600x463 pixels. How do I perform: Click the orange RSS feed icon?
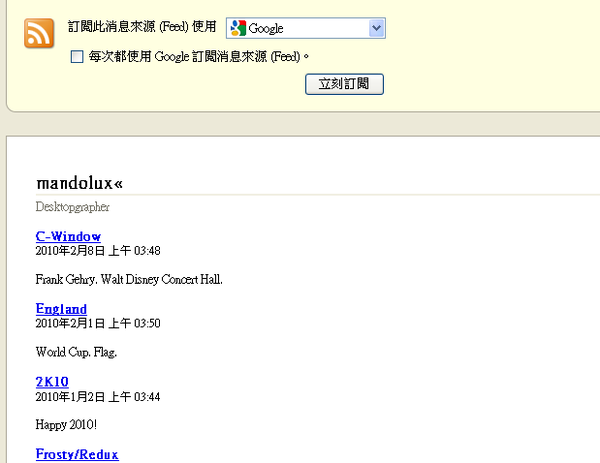[39, 33]
